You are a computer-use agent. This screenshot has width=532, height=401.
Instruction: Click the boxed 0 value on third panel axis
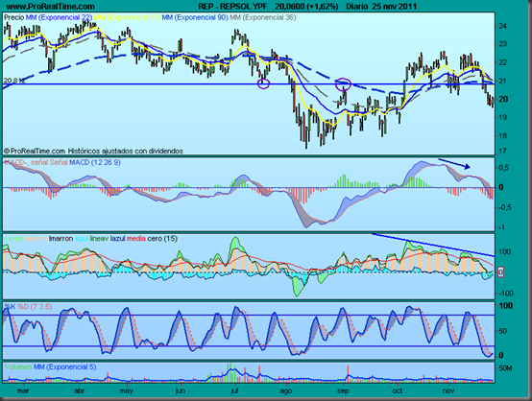pos(500,272)
